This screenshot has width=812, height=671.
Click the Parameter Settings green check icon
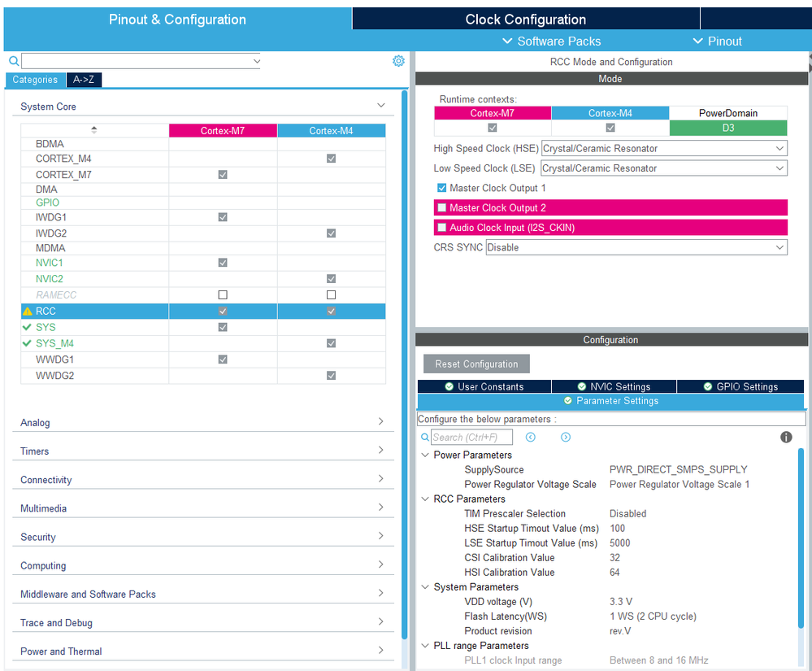pos(567,400)
